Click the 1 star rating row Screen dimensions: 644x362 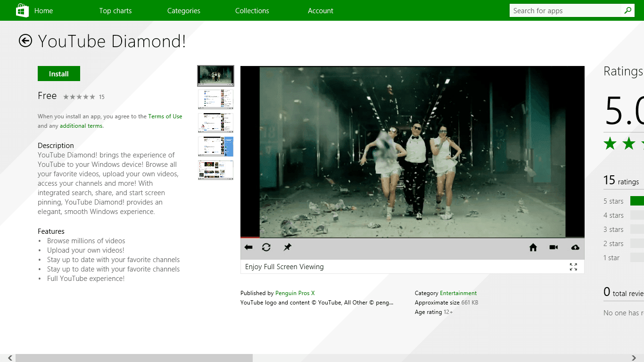click(x=623, y=258)
